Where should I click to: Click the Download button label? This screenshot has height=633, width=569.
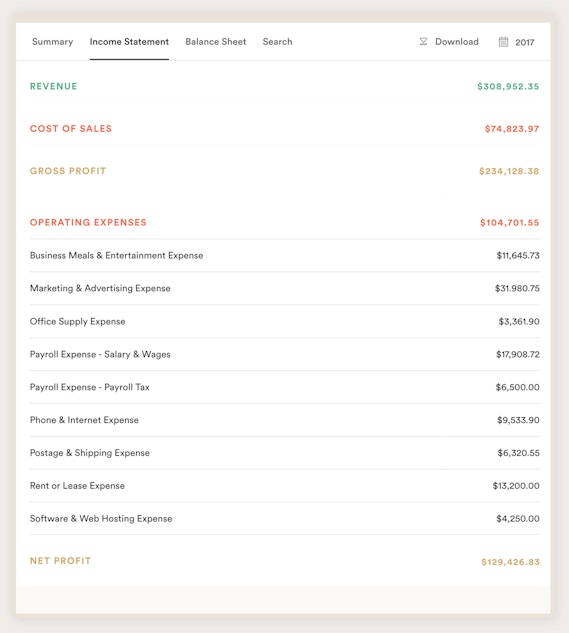coord(457,42)
